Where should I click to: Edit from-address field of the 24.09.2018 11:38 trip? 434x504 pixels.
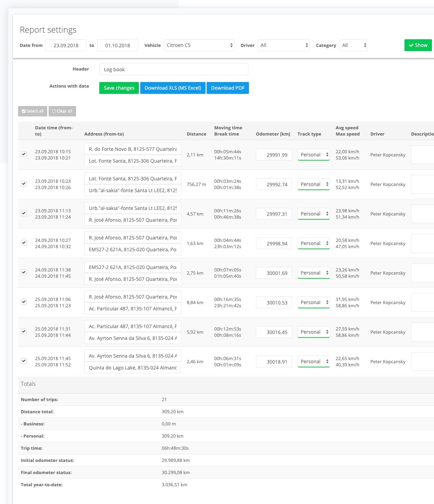click(x=133, y=267)
